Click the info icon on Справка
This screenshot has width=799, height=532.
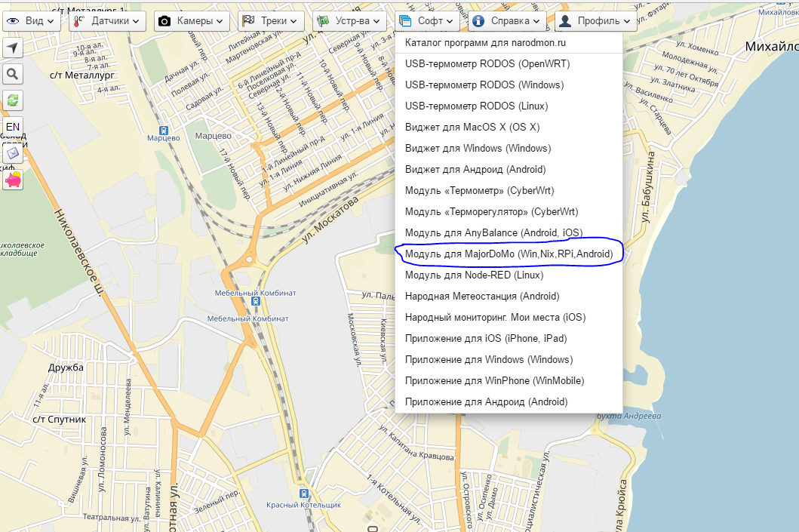point(478,21)
